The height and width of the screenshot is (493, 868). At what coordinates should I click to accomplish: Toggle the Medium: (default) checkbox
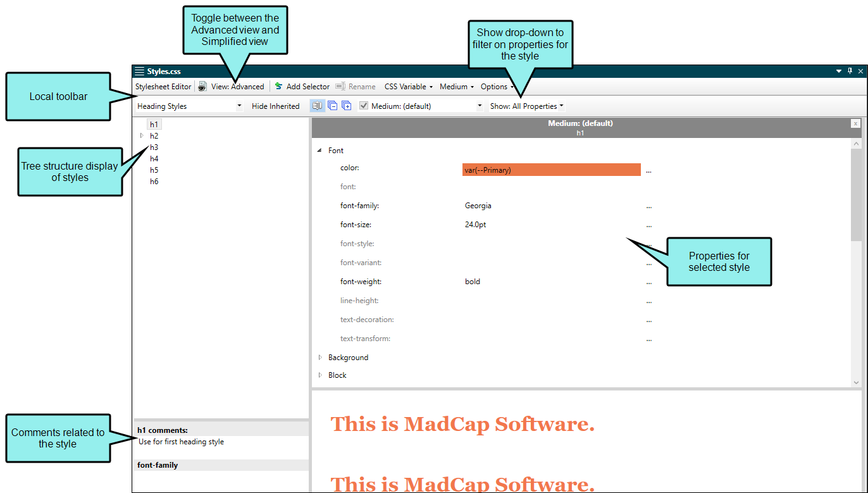pyautogui.click(x=364, y=106)
